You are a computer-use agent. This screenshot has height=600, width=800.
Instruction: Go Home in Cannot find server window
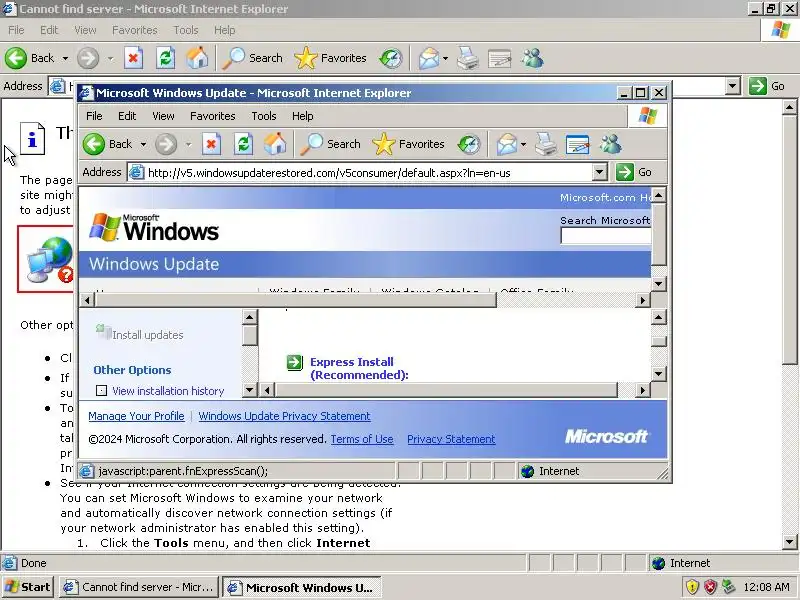click(197, 58)
